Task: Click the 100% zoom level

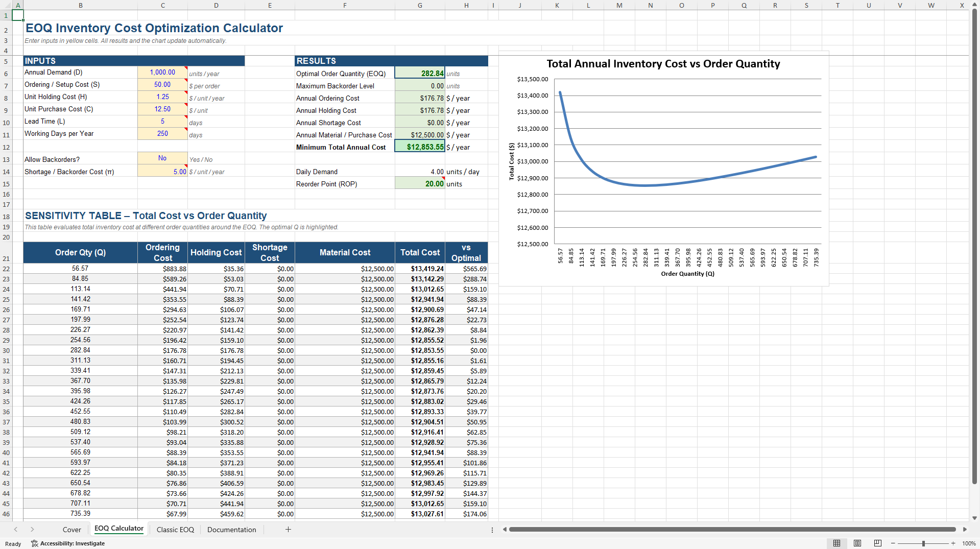Action: click(969, 543)
